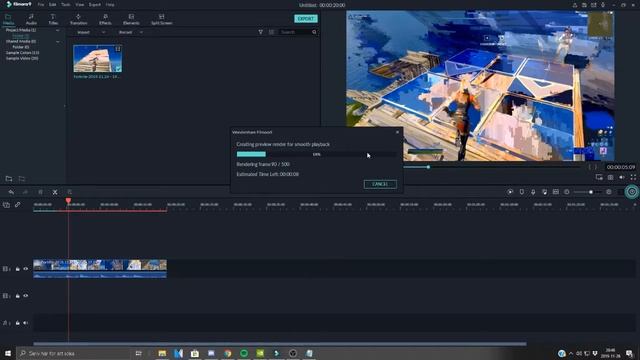
Task: Click the redo arrow in timeline toolbar
Action: click(25, 192)
